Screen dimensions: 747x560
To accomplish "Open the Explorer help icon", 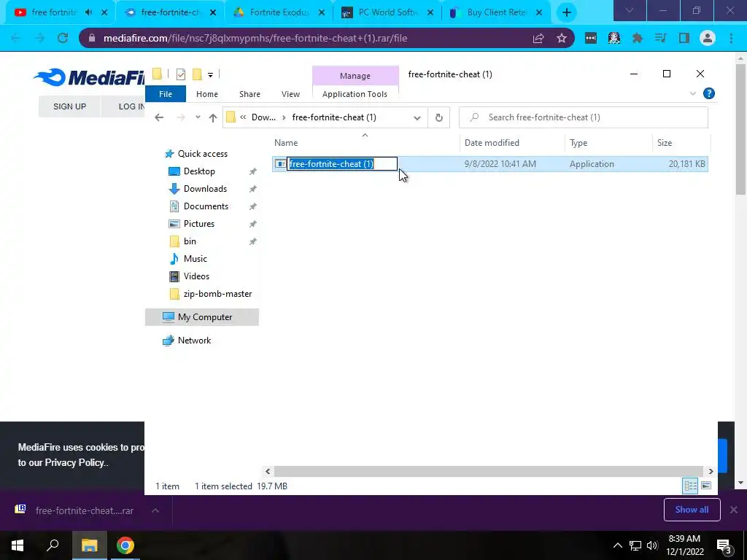I will pyautogui.click(x=709, y=93).
